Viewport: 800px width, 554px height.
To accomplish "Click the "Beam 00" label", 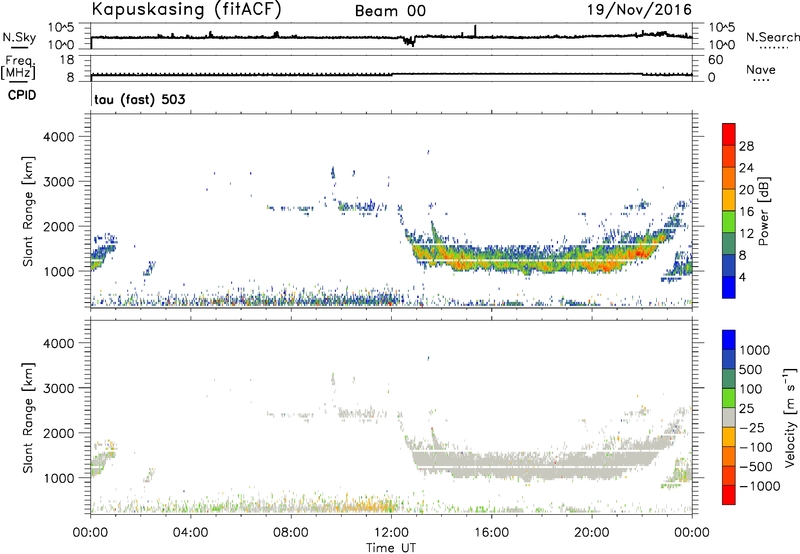I will click(x=390, y=11).
